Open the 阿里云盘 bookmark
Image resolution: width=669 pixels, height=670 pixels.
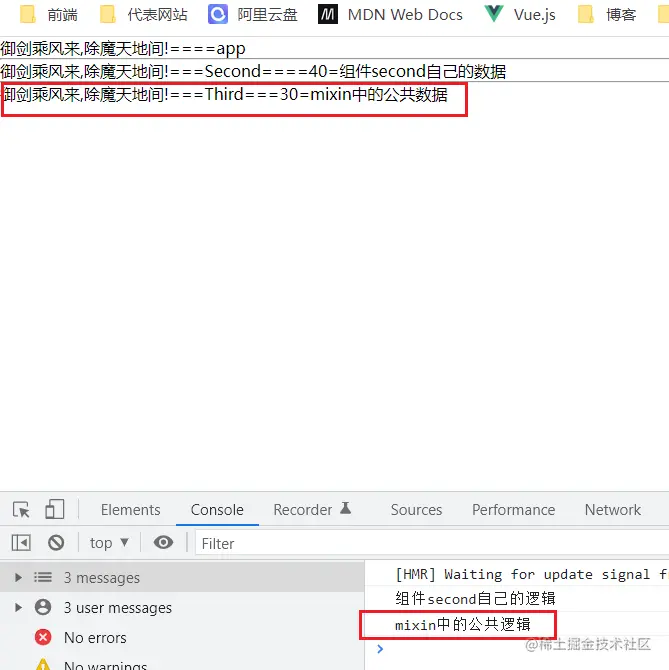pos(252,15)
